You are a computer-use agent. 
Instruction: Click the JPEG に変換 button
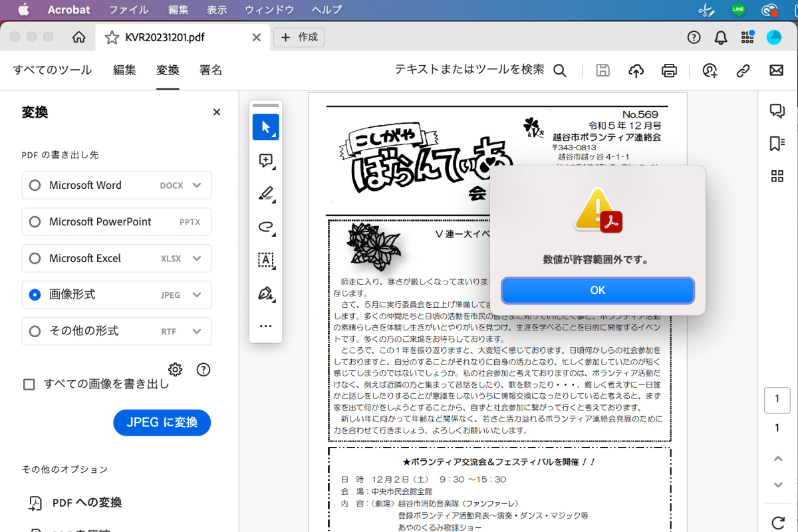pyautogui.click(x=162, y=422)
